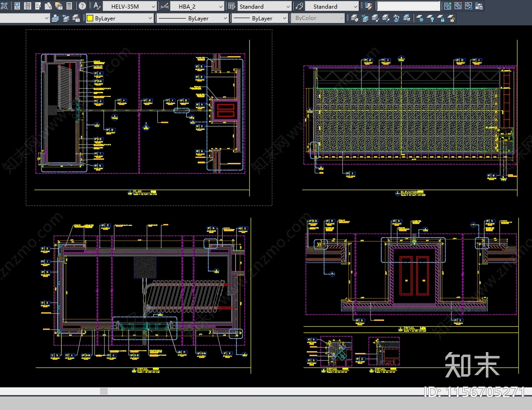Viewport: 532px width, 410px height.
Task: Click the Help question mark icon
Action: (x=82, y=6)
